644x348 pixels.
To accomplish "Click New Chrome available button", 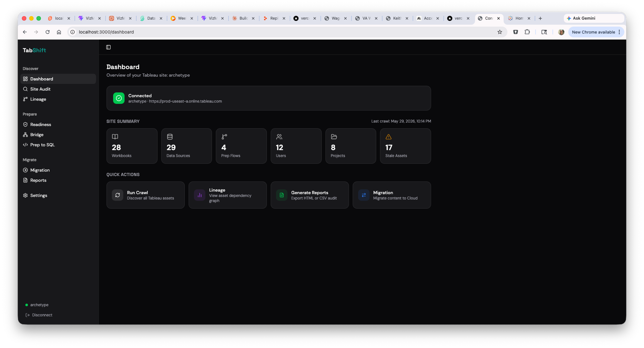I will [596, 32].
